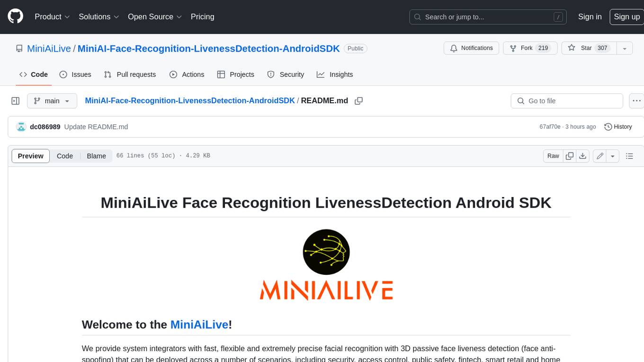Viewport: 644px width, 362px height.
Task: Click the MiniAiLive logo image
Action: pyautogui.click(x=326, y=265)
